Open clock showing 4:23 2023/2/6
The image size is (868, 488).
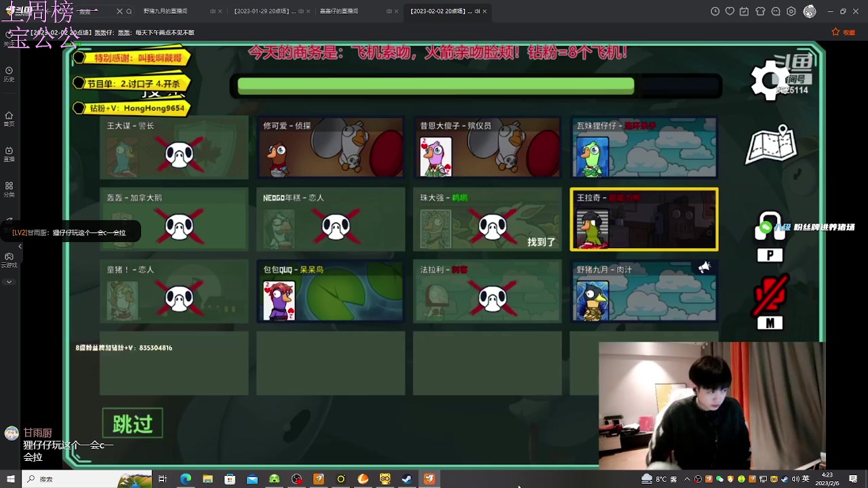pos(827,479)
